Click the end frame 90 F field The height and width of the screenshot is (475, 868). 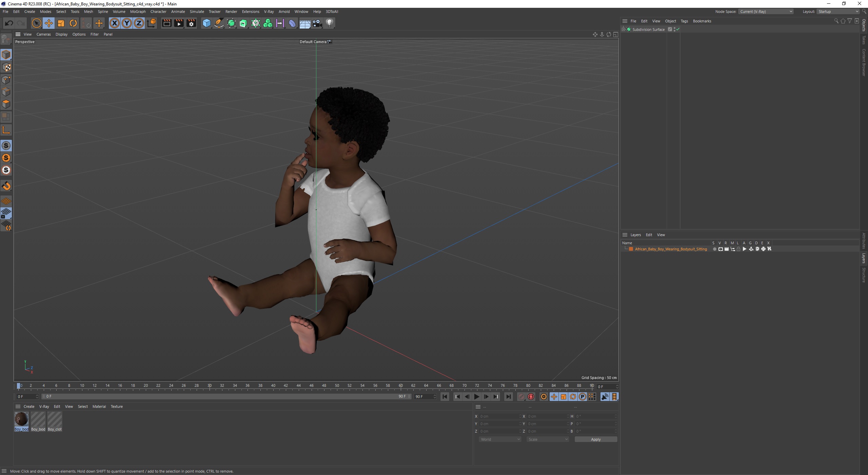(425, 397)
